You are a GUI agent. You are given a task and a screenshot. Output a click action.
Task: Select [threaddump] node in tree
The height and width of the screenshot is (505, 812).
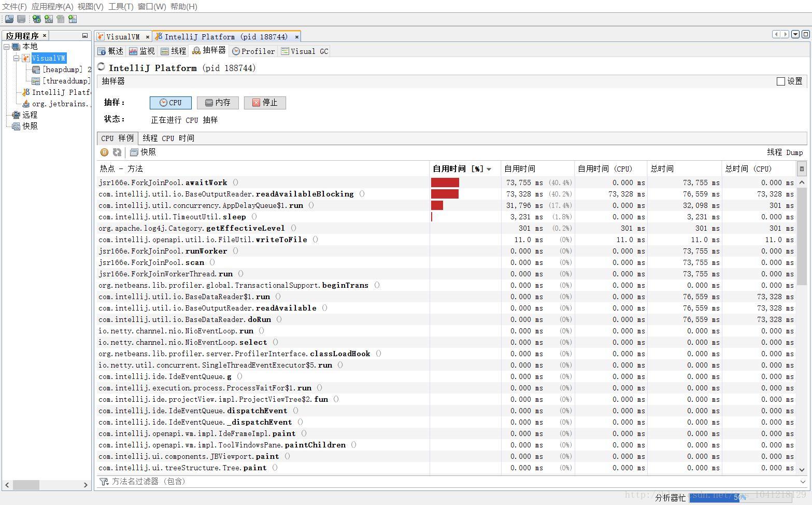tap(62, 81)
